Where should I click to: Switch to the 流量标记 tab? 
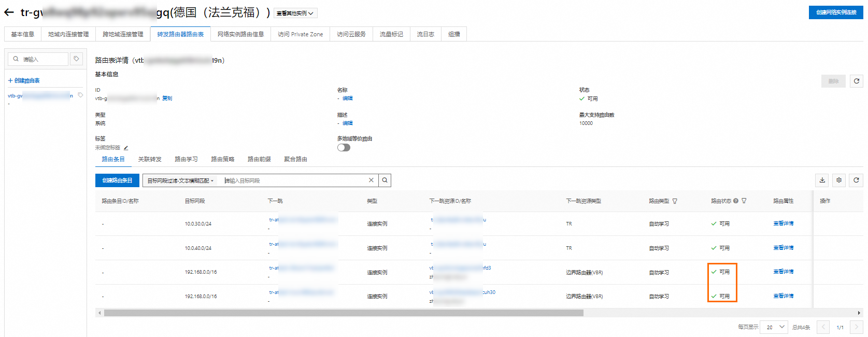[x=391, y=34]
